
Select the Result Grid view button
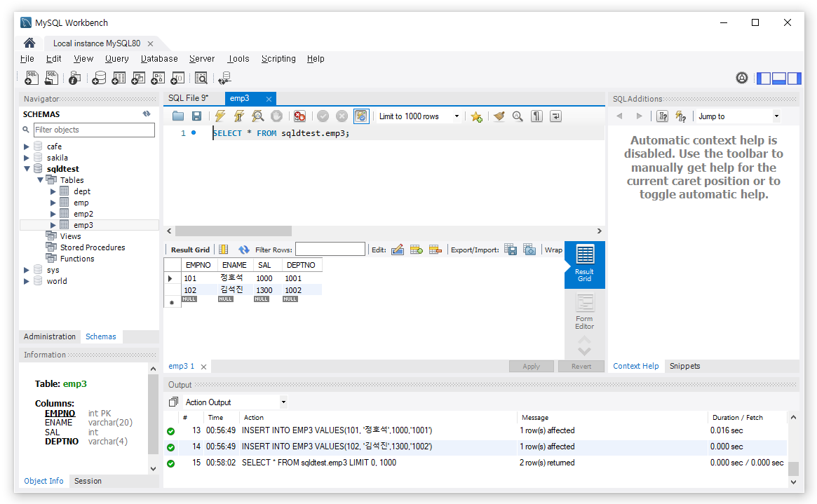tap(585, 264)
